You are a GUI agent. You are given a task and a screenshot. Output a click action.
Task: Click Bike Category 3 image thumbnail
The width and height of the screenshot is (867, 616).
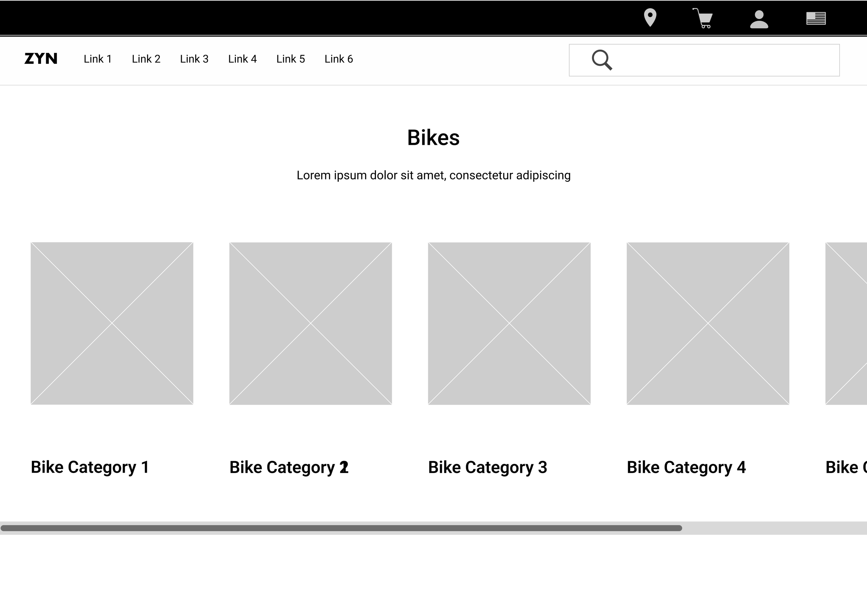point(509,323)
